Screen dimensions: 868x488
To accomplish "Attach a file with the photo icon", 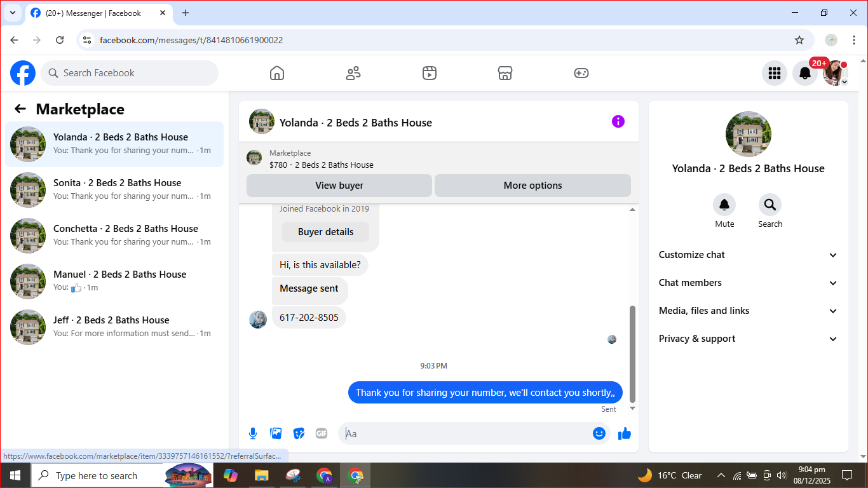I will click(x=276, y=433).
